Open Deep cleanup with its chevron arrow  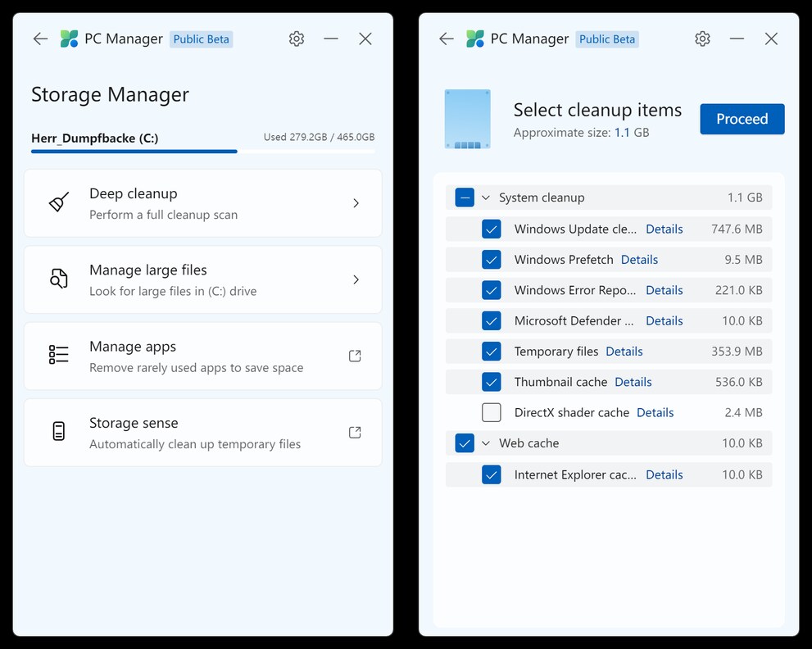356,203
